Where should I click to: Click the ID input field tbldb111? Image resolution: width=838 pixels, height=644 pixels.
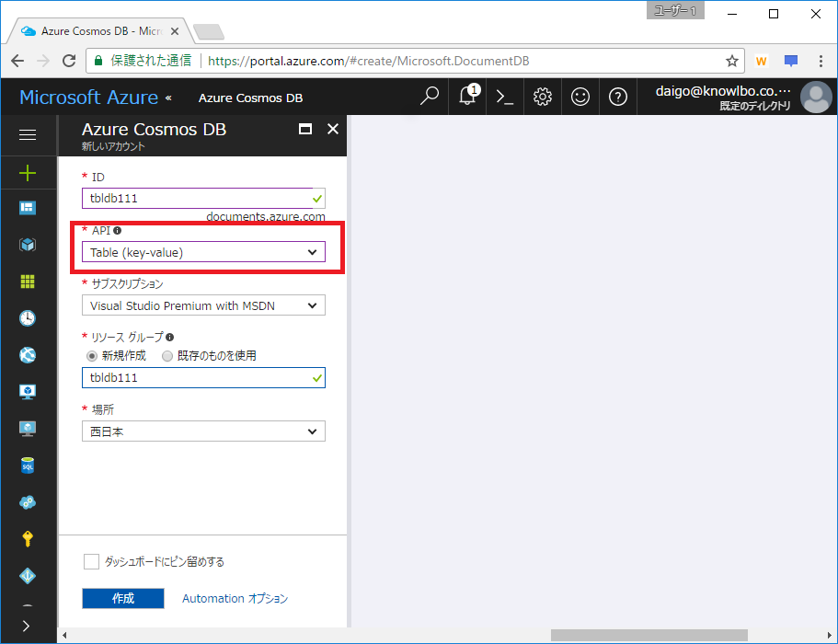[203, 199]
